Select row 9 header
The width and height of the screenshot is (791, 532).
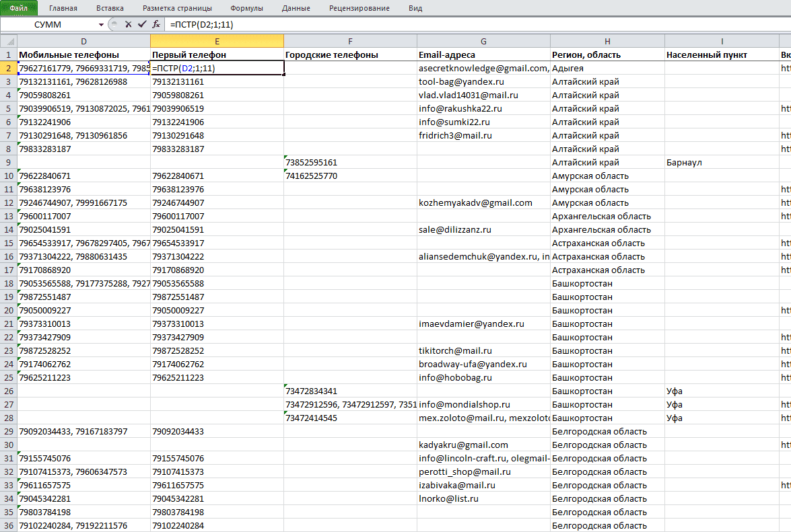pyautogui.click(x=9, y=162)
